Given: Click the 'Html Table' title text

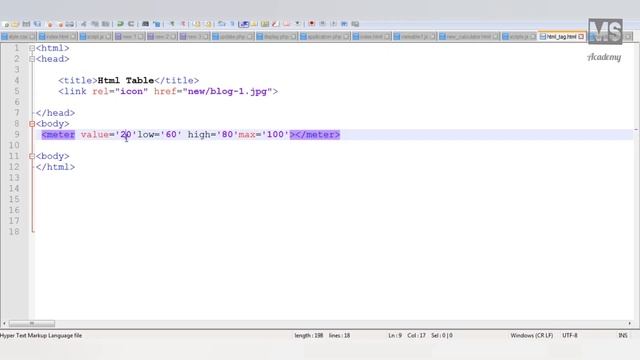Looking at the screenshot, I should point(126,80).
